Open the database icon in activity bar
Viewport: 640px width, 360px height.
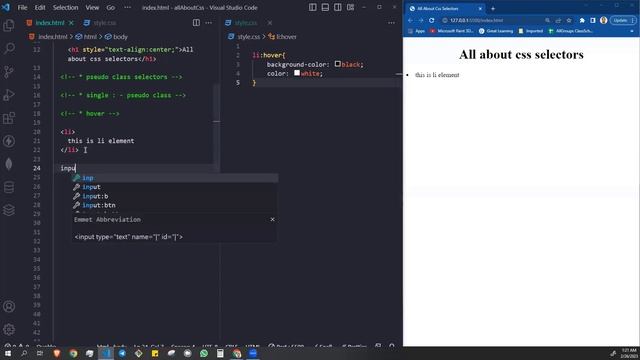pos(9,187)
